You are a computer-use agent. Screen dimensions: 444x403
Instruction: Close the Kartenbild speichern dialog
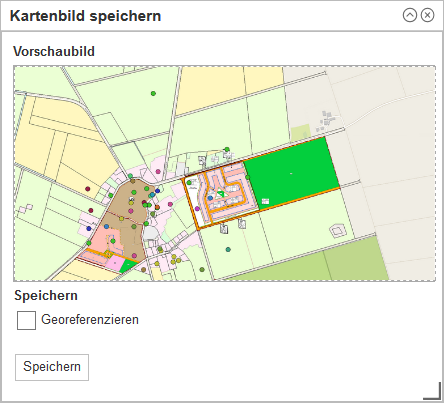coord(427,15)
